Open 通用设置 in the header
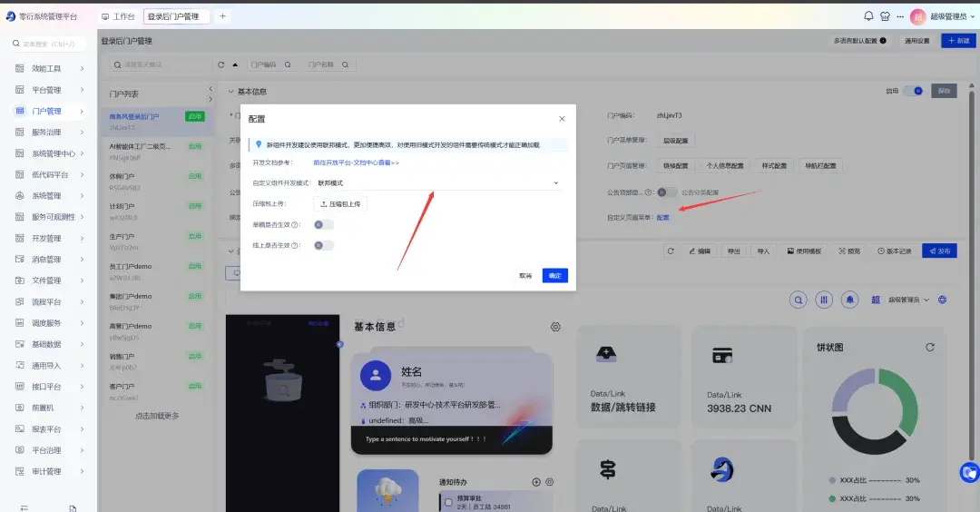 pyautogui.click(x=916, y=41)
